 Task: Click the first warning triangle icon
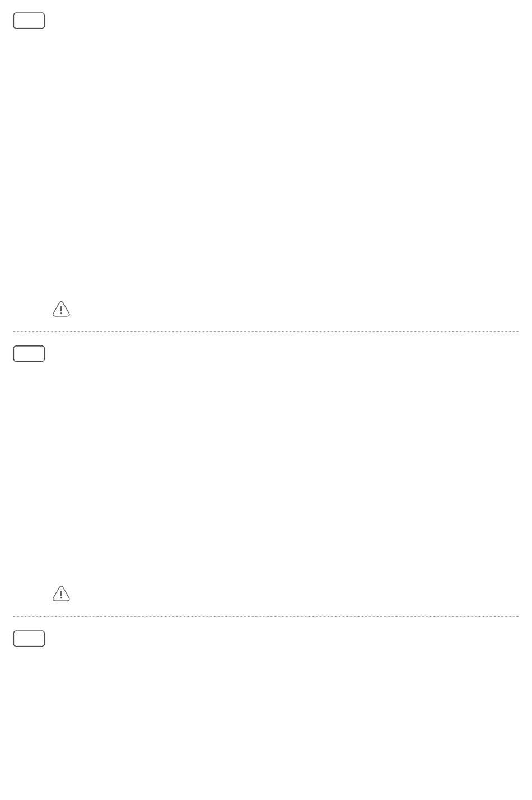click(x=61, y=309)
